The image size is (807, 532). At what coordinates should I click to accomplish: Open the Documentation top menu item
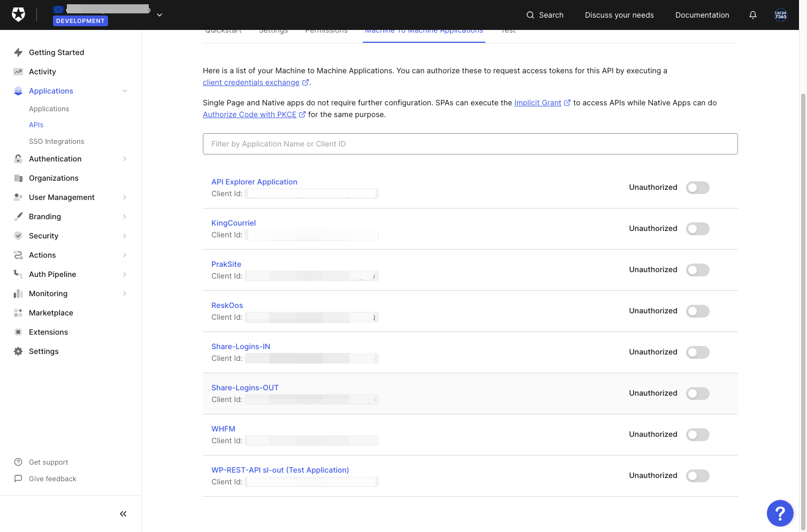point(702,15)
